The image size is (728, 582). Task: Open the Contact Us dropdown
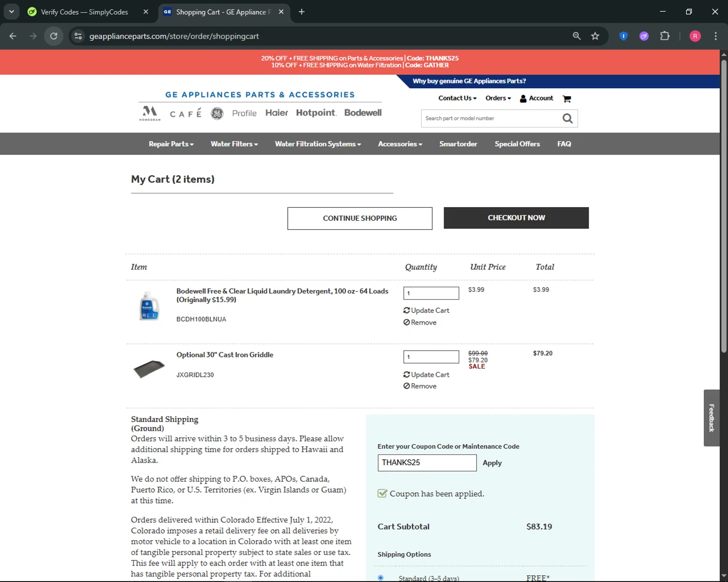point(457,98)
